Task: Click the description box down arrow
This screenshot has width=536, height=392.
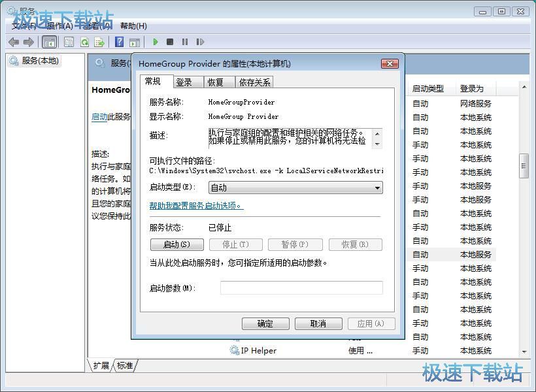Action: (x=377, y=144)
